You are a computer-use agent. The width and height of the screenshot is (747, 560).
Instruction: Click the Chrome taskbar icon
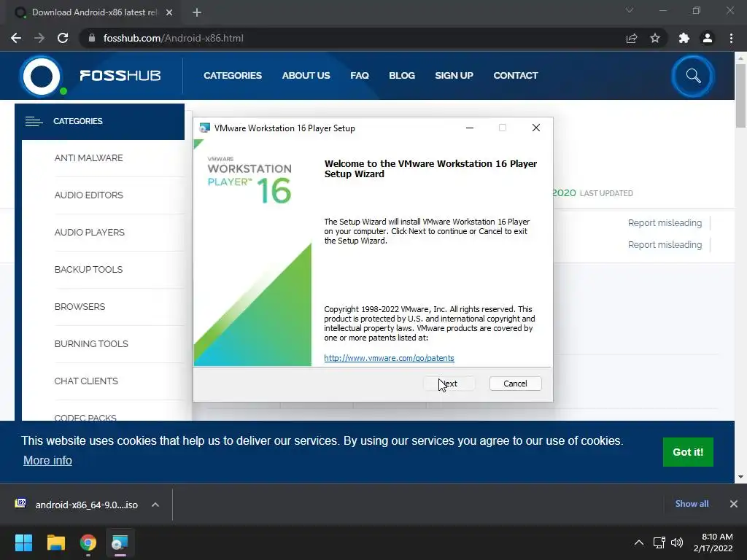pos(88,542)
